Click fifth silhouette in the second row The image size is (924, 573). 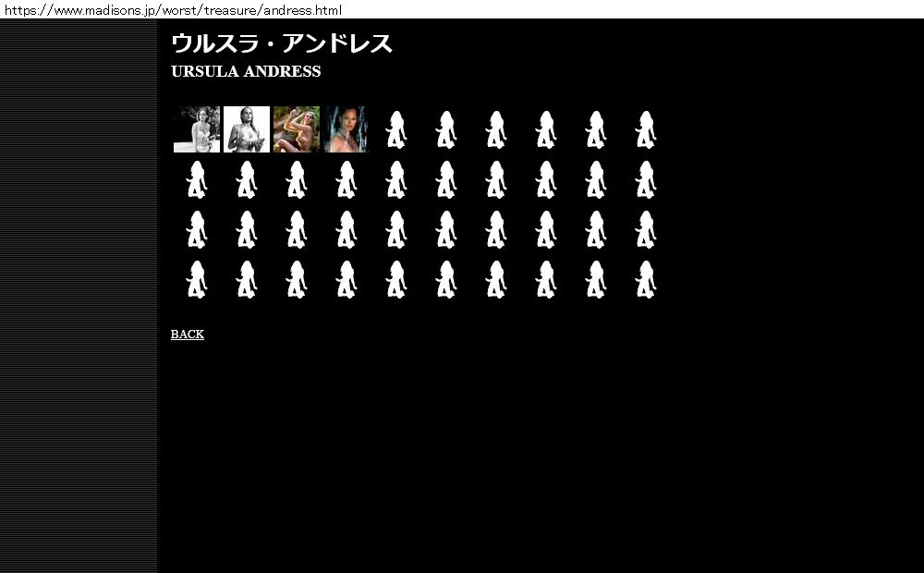point(396,180)
